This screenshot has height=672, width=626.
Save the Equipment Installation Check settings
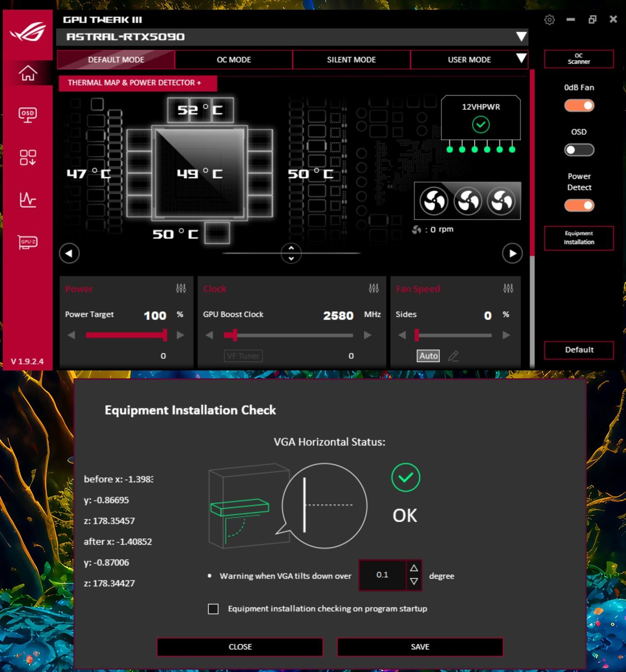coord(420,647)
